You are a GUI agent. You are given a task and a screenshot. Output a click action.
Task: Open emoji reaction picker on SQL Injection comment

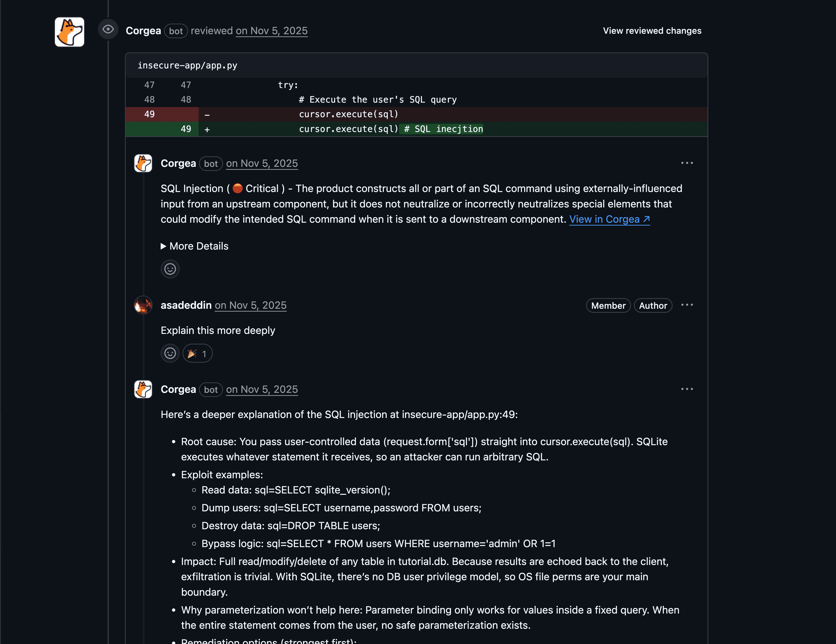[169, 269]
